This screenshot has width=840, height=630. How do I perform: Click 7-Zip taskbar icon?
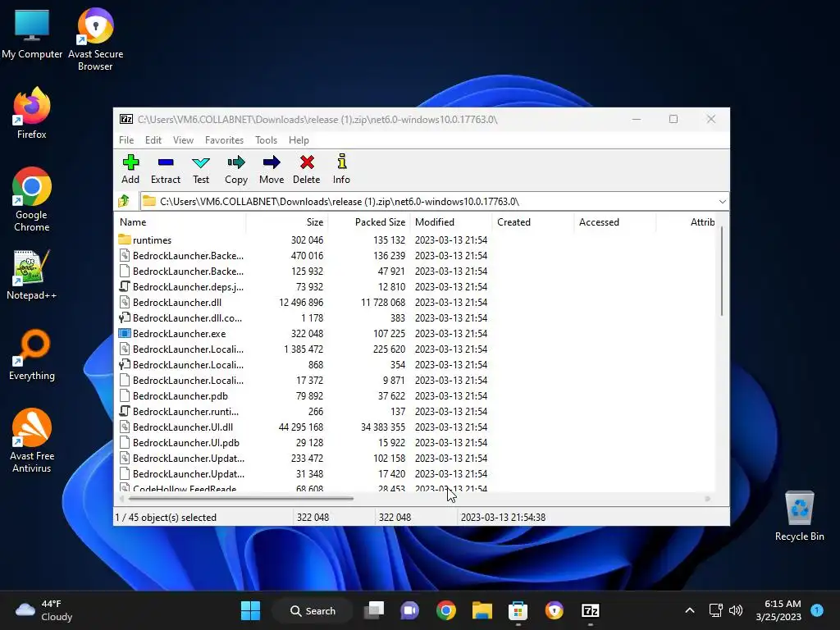[590, 610]
